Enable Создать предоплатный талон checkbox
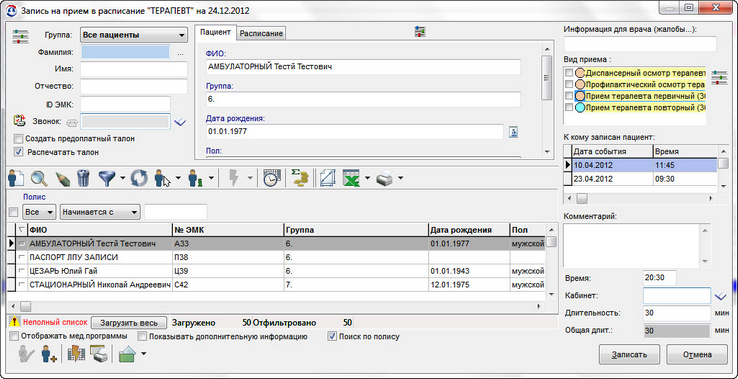This screenshot has height=379, width=738. point(18,139)
